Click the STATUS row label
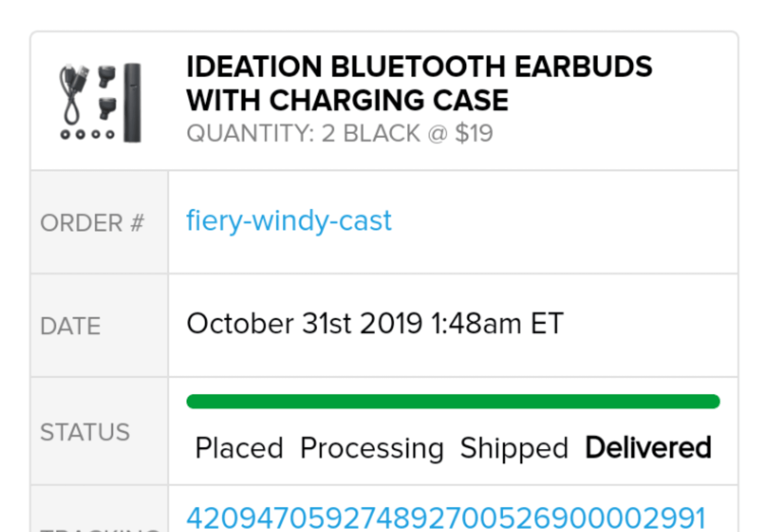This screenshot has width=771, height=532. click(x=85, y=432)
